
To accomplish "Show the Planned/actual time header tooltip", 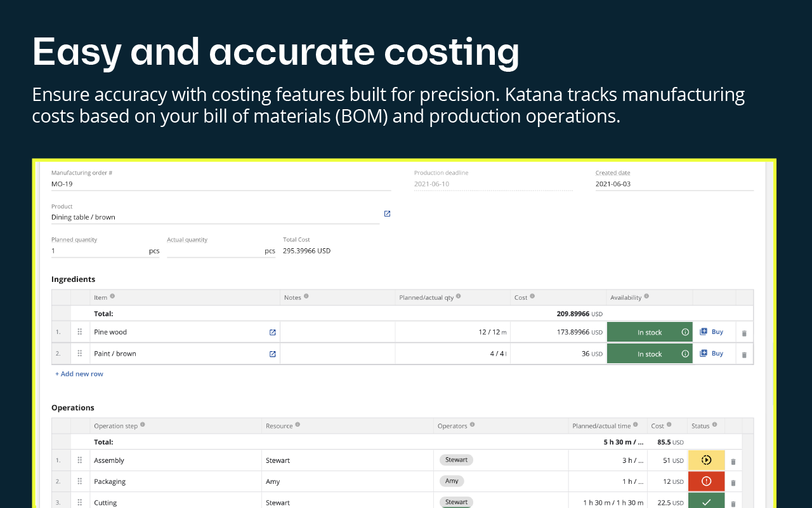I will tap(637, 425).
